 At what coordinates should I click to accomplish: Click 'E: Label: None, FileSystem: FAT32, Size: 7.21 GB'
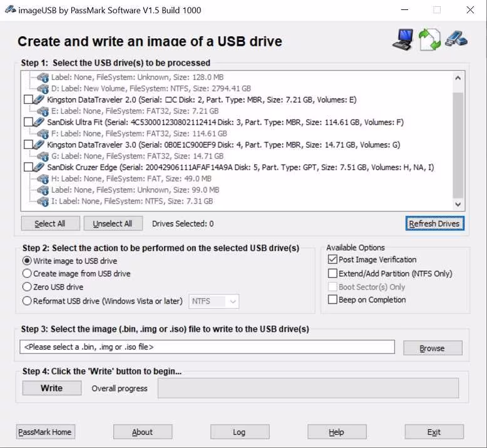coord(135,111)
